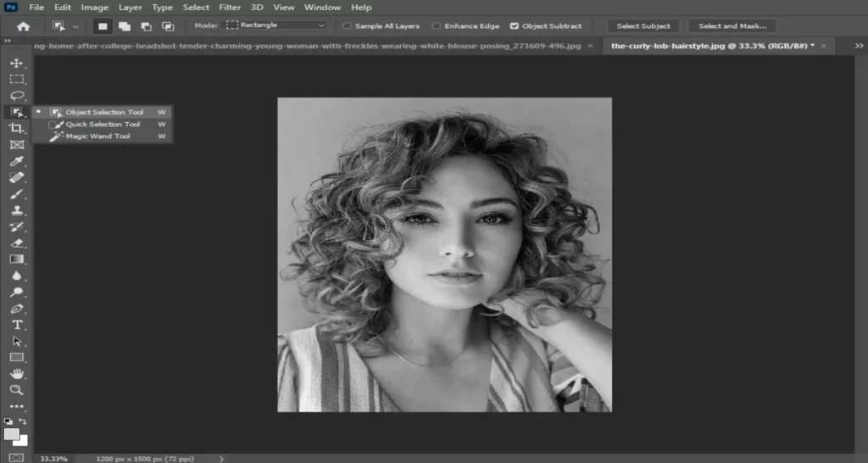Click the Home screen icon
Image resolution: width=868 pixels, height=463 pixels.
click(23, 26)
